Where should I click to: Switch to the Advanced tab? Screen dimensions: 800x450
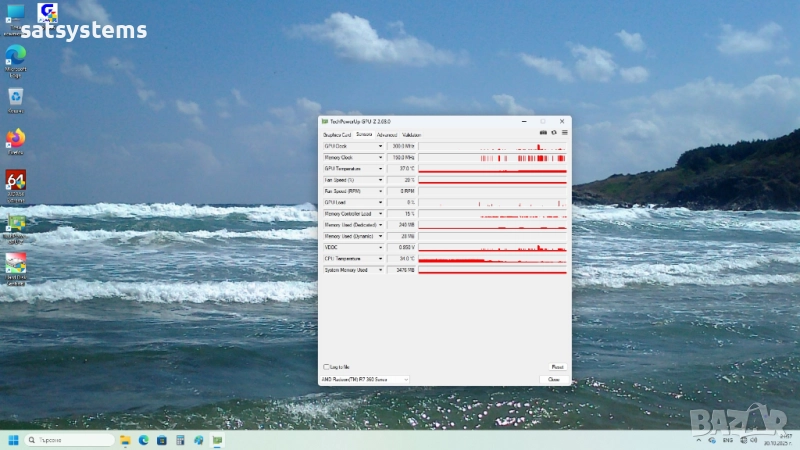(x=387, y=134)
